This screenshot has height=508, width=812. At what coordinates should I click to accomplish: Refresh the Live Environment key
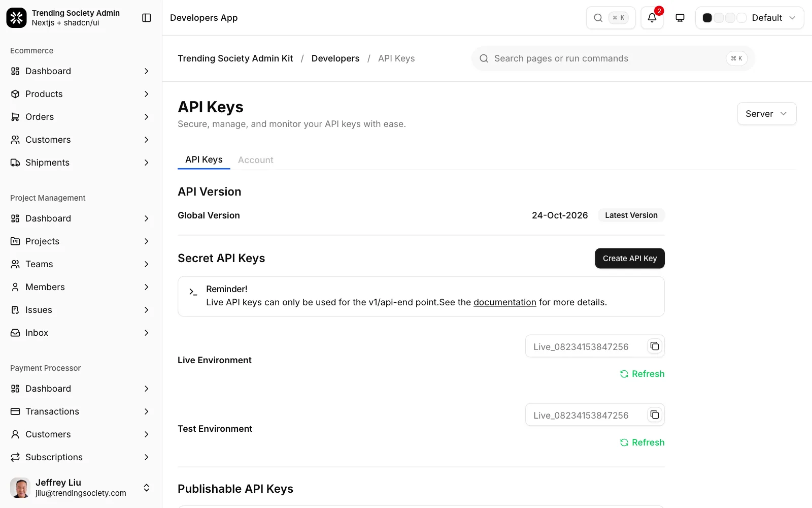(642, 374)
